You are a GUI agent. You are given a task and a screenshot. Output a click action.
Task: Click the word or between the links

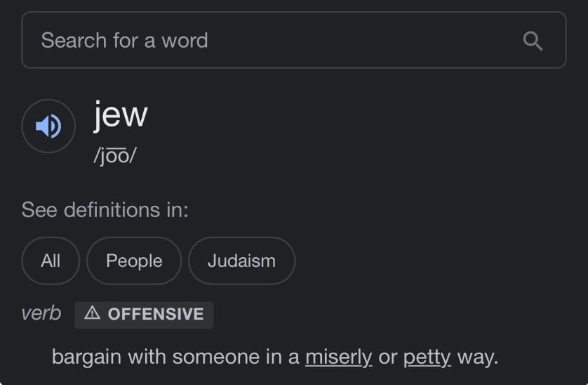(x=388, y=358)
